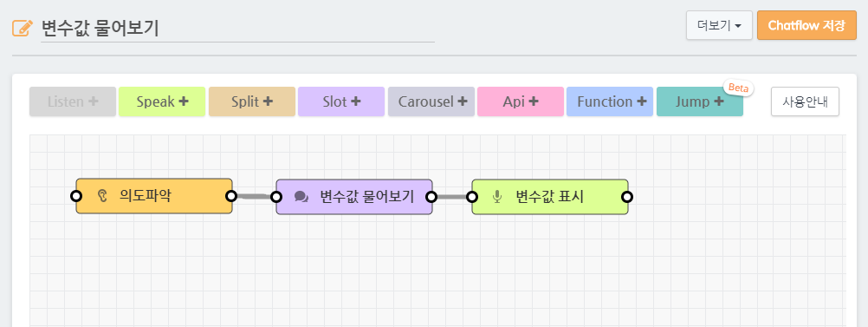Click output port of 변수값 표시 node
Image resolution: width=868 pixels, height=327 pixels.
click(x=627, y=196)
